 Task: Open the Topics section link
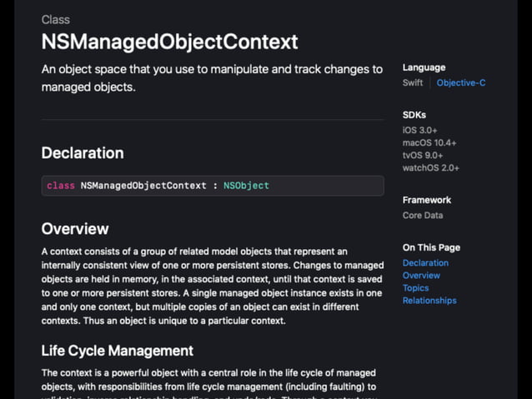coord(415,288)
